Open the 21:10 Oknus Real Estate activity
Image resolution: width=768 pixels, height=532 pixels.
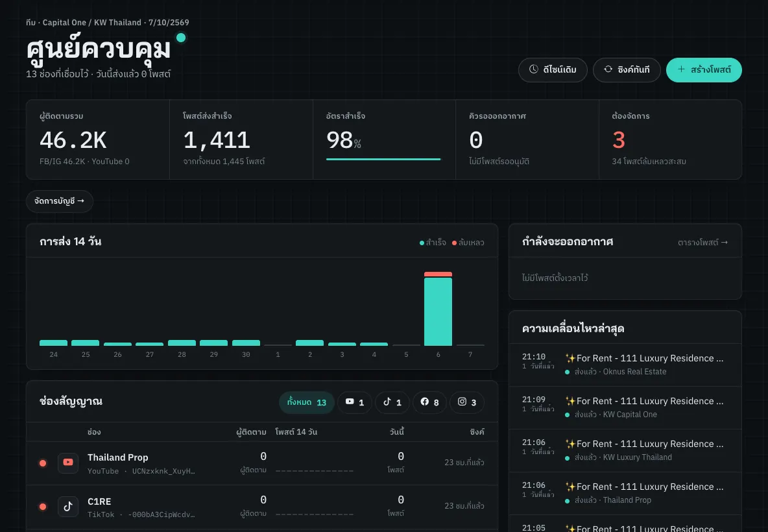(x=625, y=365)
